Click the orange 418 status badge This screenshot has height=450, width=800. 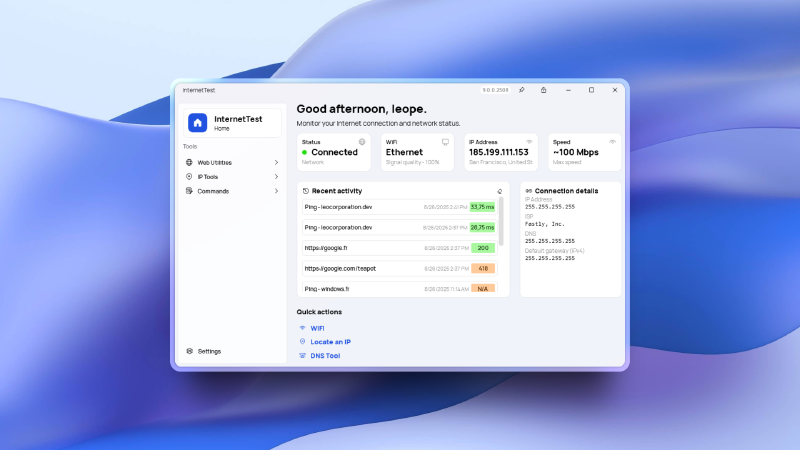483,268
